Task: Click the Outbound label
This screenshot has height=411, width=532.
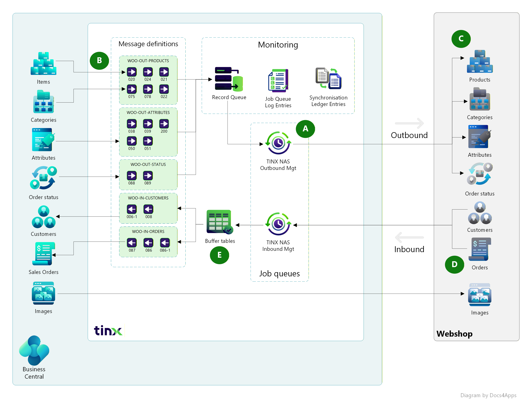Action: click(409, 135)
